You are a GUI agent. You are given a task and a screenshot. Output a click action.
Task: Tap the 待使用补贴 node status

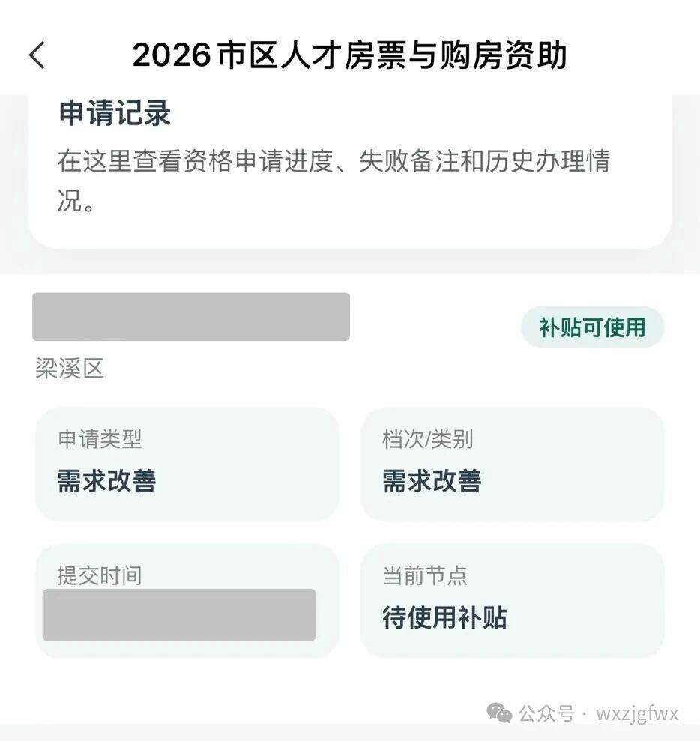(444, 618)
